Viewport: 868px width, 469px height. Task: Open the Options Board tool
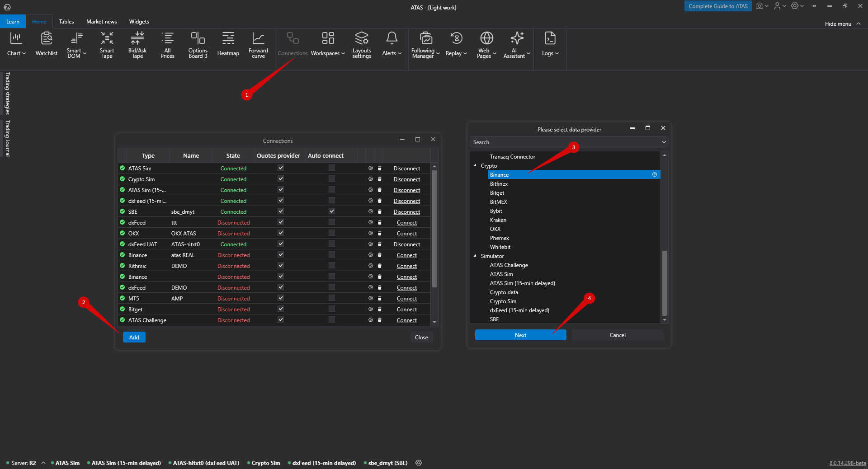coord(198,45)
